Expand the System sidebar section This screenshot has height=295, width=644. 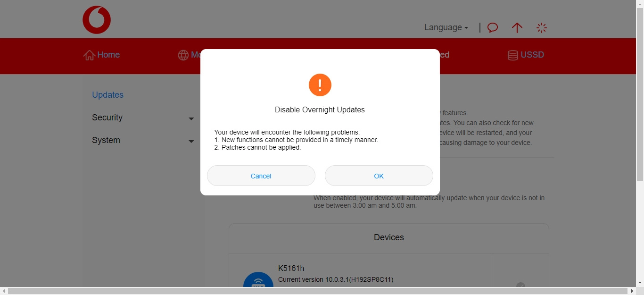coord(143,140)
